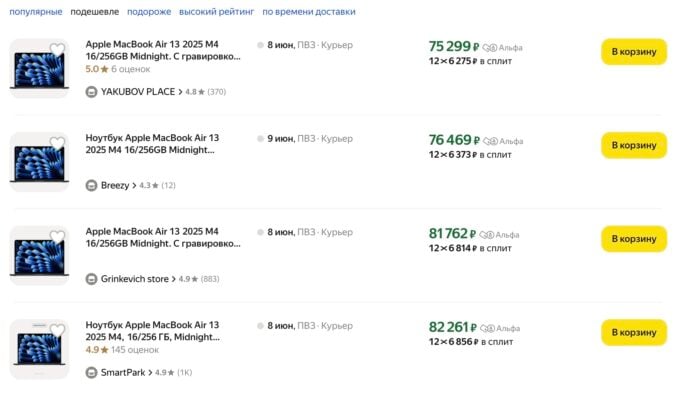Click the SmartPark seller logo icon
Screen dimensions: 680x393
(x=91, y=373)
